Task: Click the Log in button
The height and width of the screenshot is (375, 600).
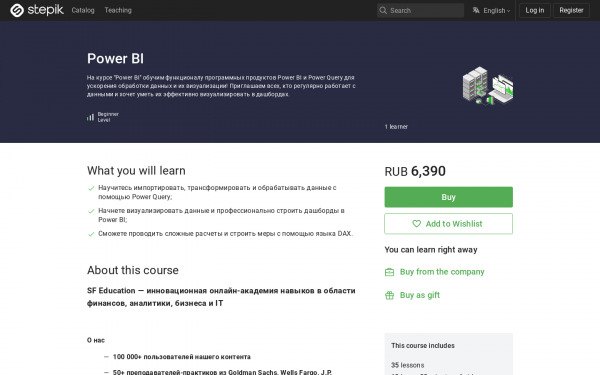Action: 535,10
